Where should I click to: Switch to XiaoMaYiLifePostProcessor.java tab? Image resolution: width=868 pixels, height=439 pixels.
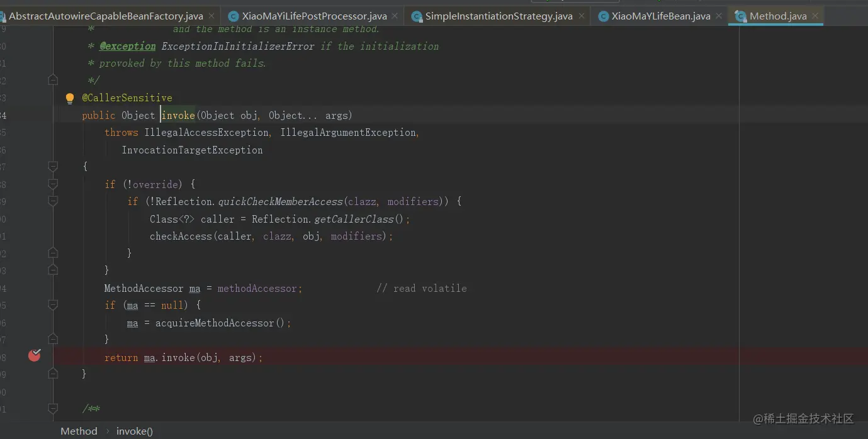tap(314, 16)
